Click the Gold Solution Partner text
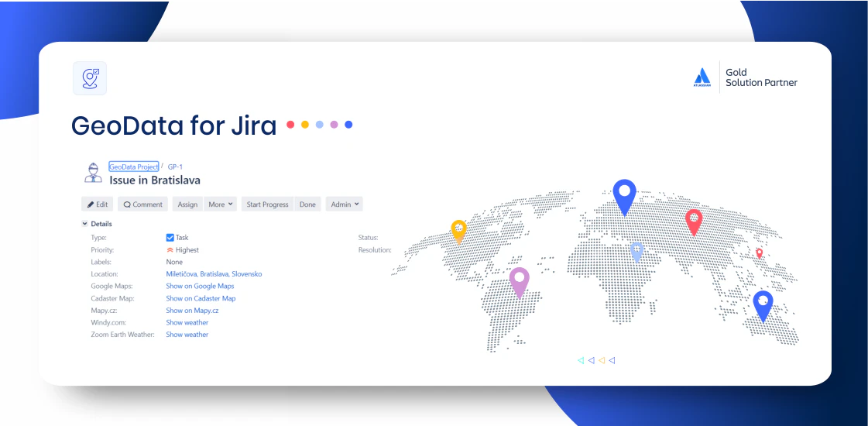This screenshot has width=868, height=426. (x=762, y=77)
